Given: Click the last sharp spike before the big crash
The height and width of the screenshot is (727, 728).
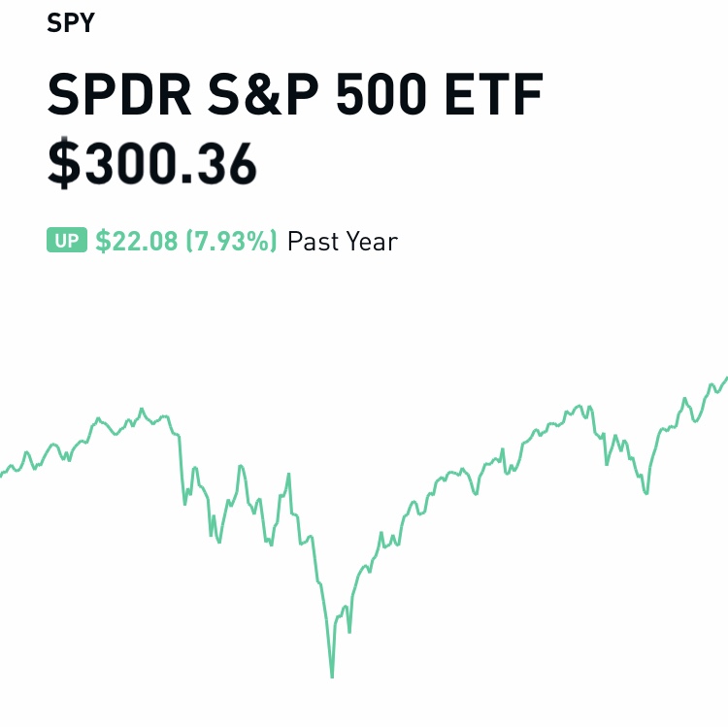Looking at the screenshot, I should click(x=289, y=475).
